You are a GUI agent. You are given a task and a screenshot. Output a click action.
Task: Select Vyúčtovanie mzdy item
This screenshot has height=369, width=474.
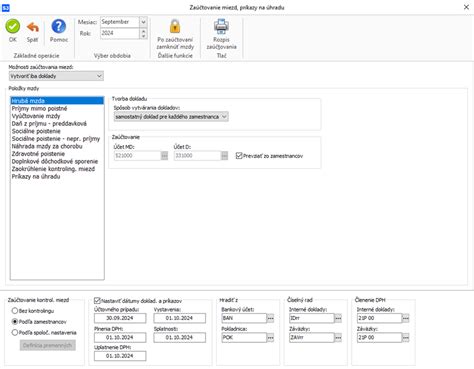57,116
